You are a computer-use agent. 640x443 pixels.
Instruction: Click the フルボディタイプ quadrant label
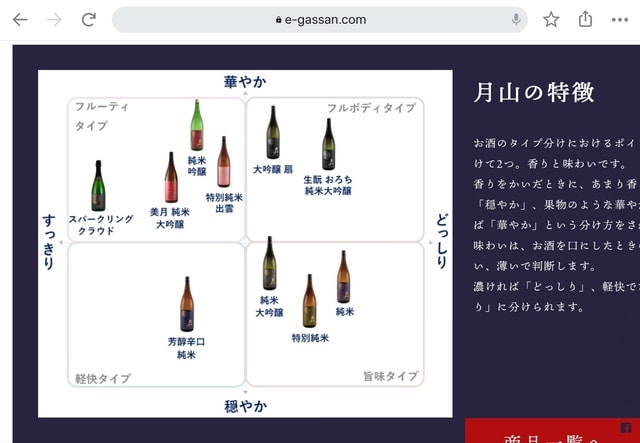371,108
